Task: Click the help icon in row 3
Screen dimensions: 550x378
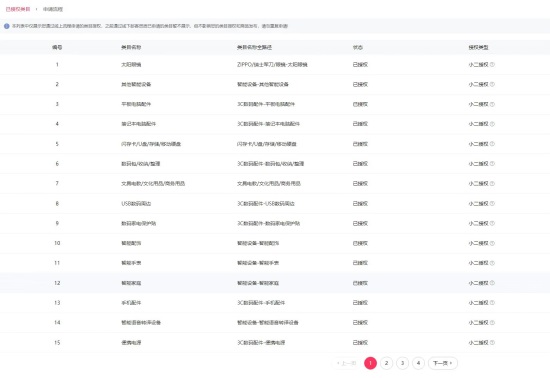Action: tap(492, 104)
